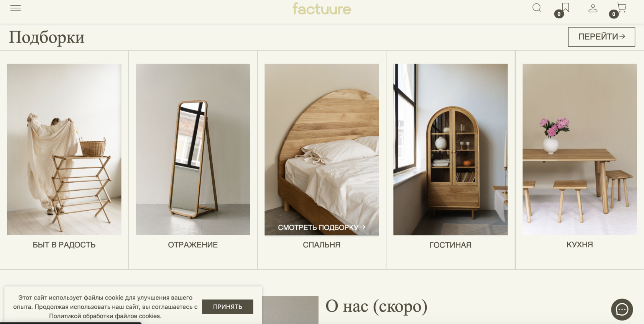This screenshot has width=644, height=324.
Task: Select the СПАЛЬНЯ label
Action: pyautogui.click(x=322, y=245)
